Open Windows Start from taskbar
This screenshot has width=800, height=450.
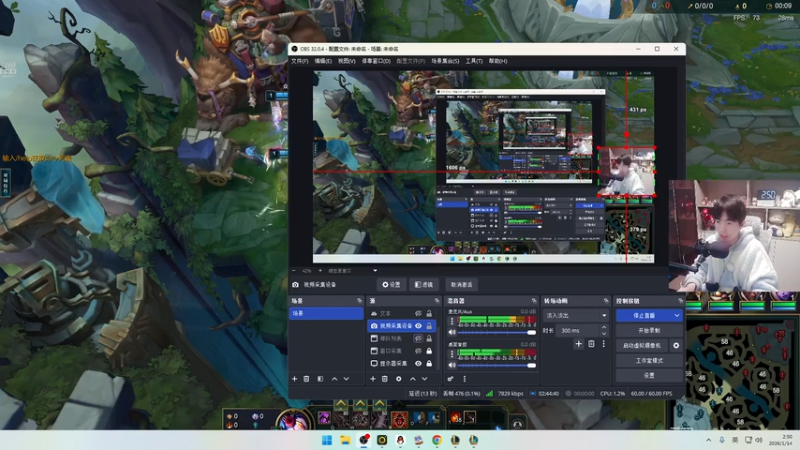pos(327,440)
